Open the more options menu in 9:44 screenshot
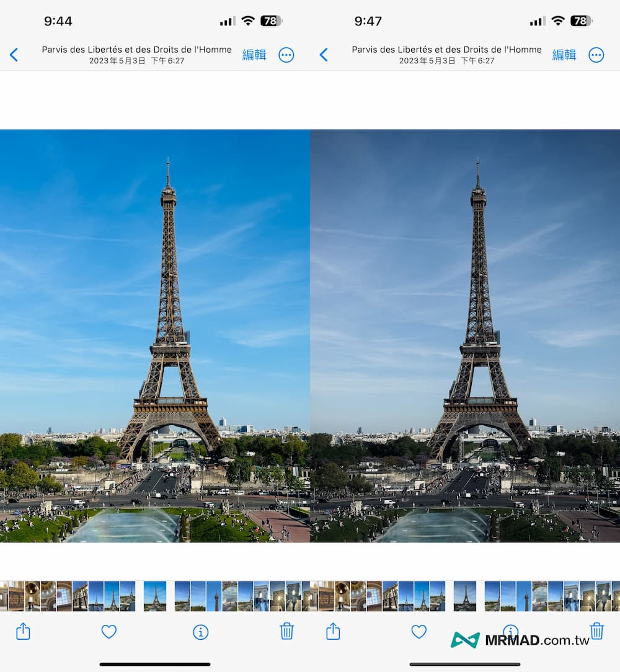 [x=286, y=55]
